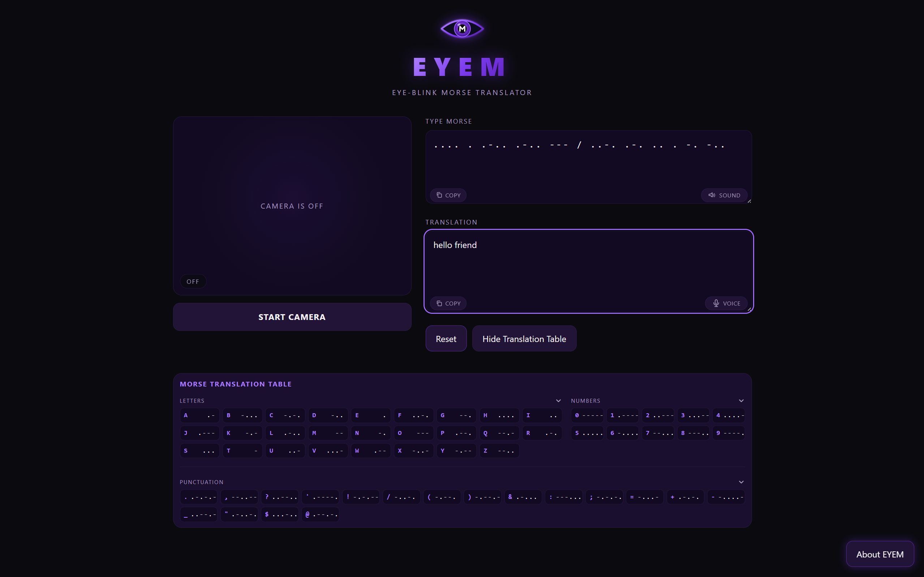Select letter B tile
924x577 pixels.
click(242, 415)
